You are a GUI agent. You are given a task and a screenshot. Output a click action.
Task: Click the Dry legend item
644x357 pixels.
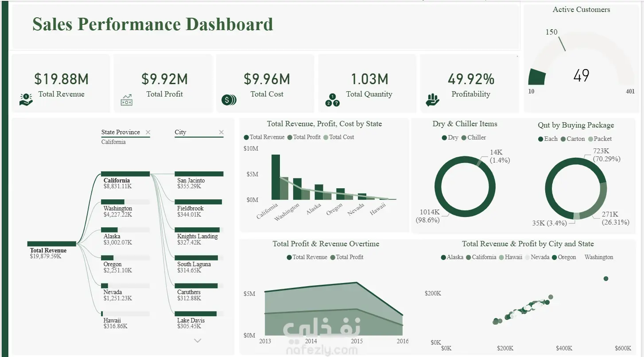pyautogui.click(x=450, y=138)
